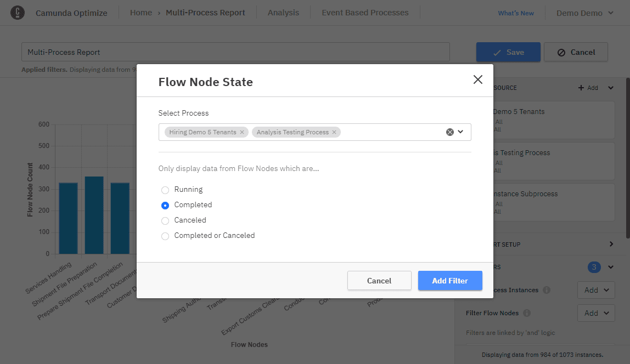Viewport: 630px width, 364px height.
Task: Expand the Report Setup section
Action: click(x=611, y=244)
